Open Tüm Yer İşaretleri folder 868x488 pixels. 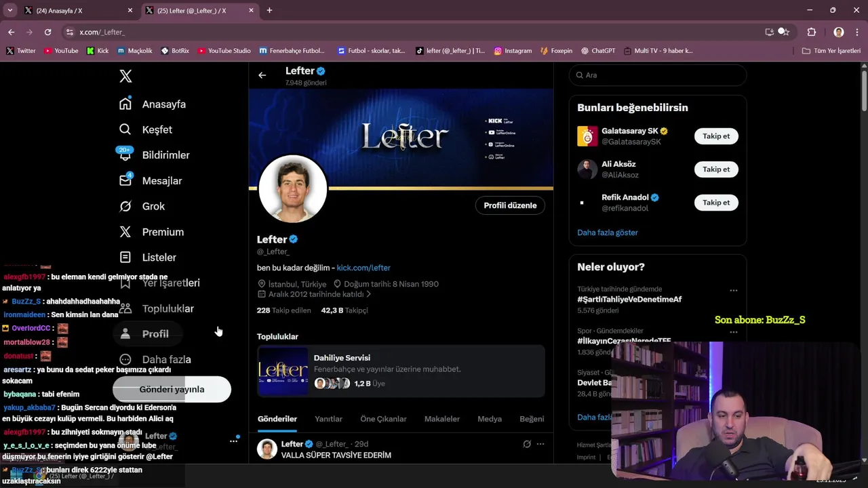point(831,51)
